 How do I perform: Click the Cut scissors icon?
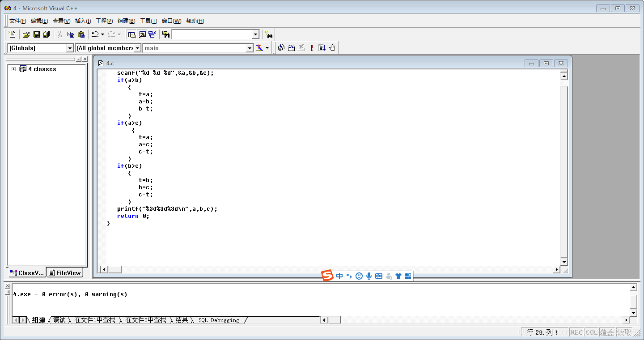coord(59,34)
